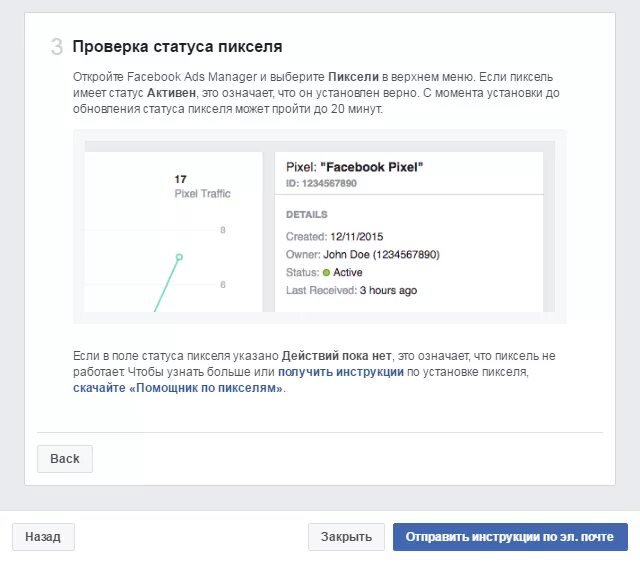The width and height of the screenshot is (640, 562).
Task: Click the bold word Пиксели in instructions
Action: (353, 77)
